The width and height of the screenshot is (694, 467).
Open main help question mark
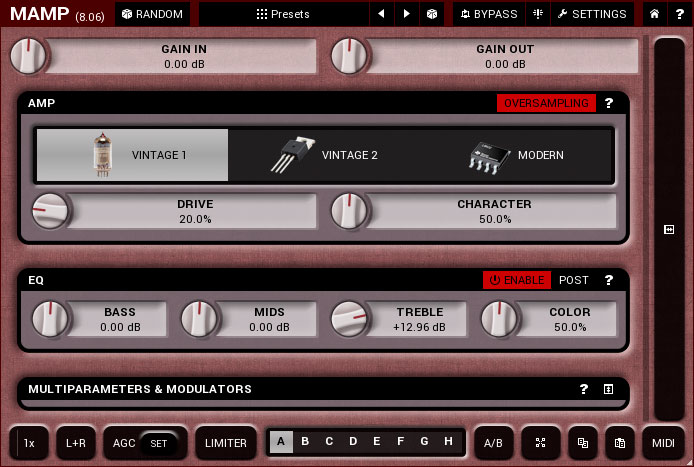click(679, 14)
